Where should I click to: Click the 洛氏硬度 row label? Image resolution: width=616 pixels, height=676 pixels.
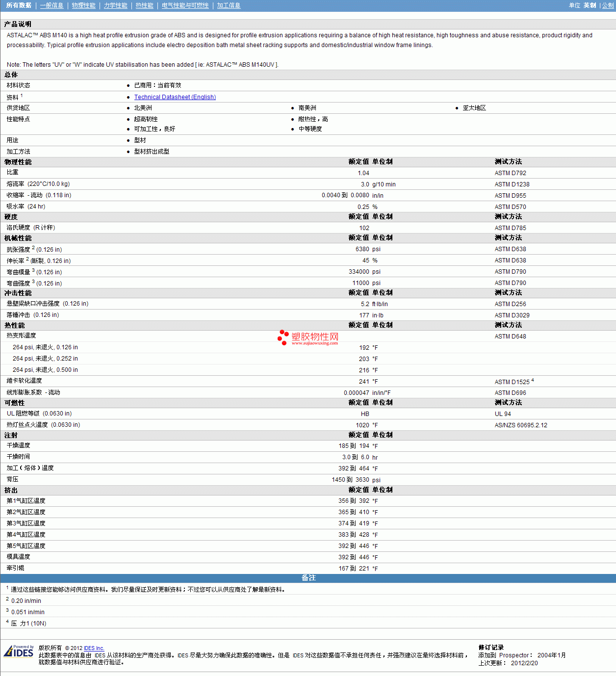tap(31, 228)
